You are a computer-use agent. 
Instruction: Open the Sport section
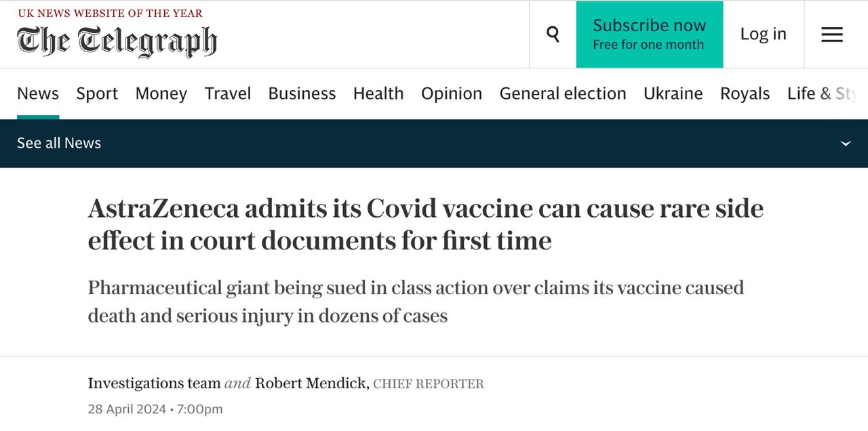[x=97, y=94]
